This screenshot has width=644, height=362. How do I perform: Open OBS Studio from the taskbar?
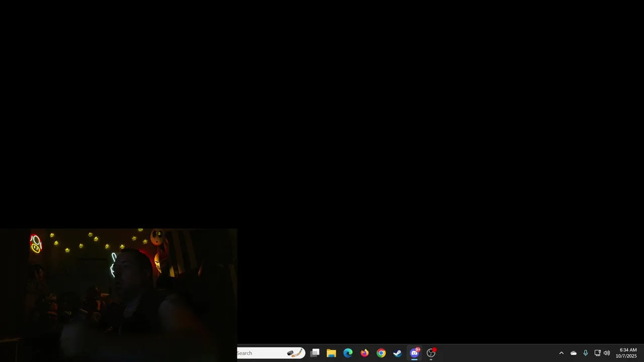[431, 353]
